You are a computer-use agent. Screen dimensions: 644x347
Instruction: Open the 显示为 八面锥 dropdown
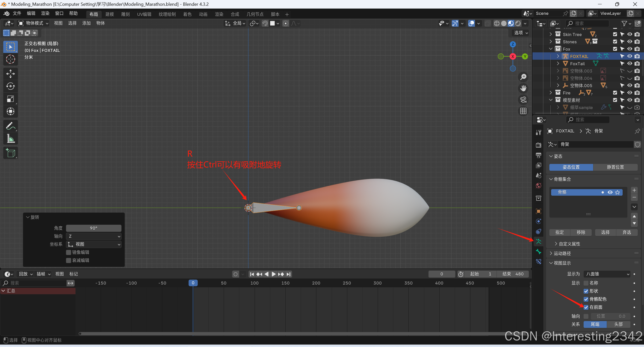pyautogui.click(x=607, y=274)
